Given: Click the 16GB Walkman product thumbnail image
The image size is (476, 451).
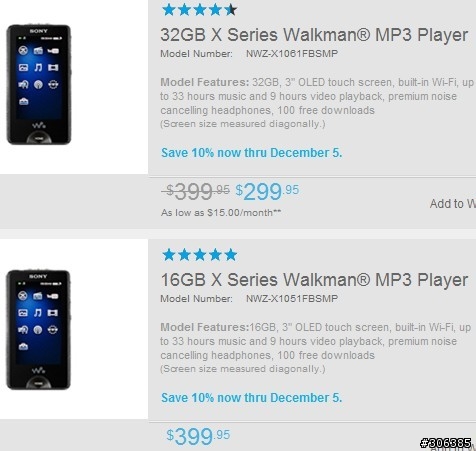Looking at the screenshot, I should pos(38,330).
